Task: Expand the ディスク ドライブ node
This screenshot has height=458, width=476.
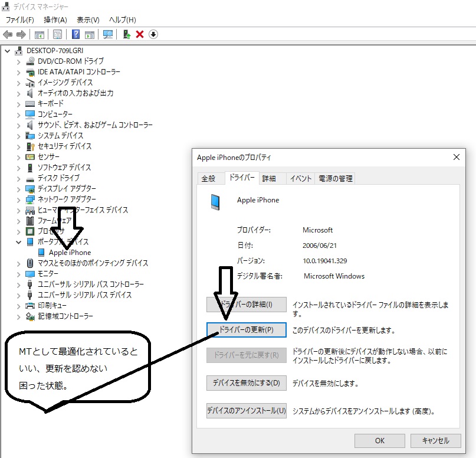Action: coord(18,179)
